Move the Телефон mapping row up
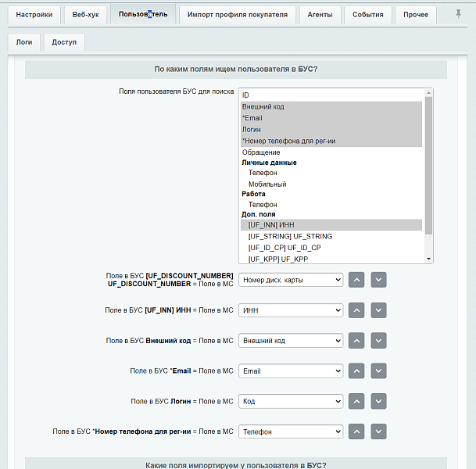The width and height of the screenshot is (476, 469). coord(356,431)
